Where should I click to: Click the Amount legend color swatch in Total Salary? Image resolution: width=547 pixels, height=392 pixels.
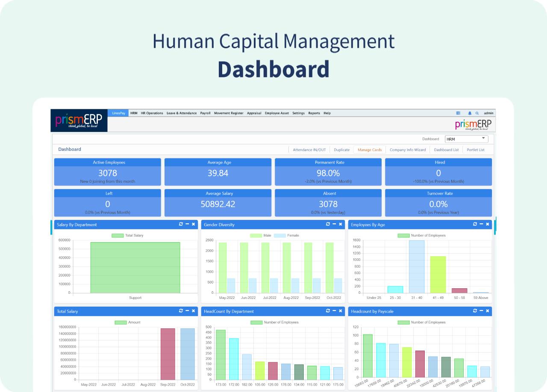point(121,322)
